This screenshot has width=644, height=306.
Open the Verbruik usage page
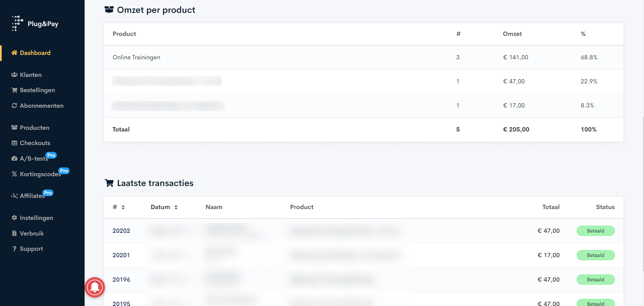(x=31, y=233)
